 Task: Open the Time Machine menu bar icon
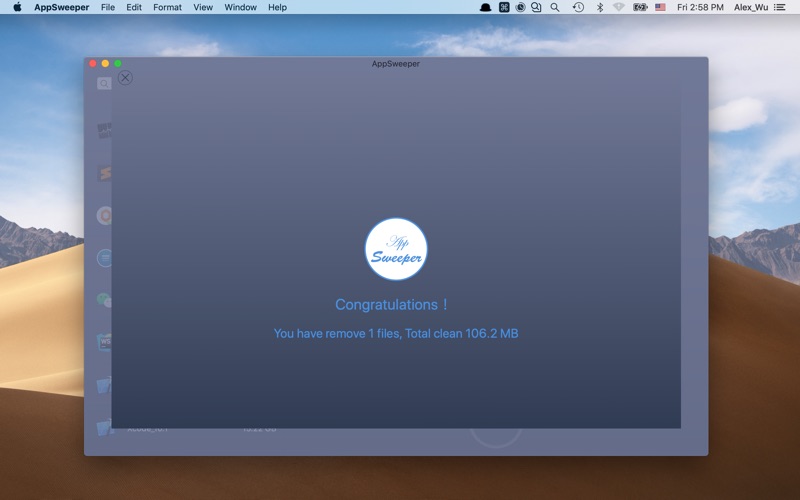click(x=578, y=7)
